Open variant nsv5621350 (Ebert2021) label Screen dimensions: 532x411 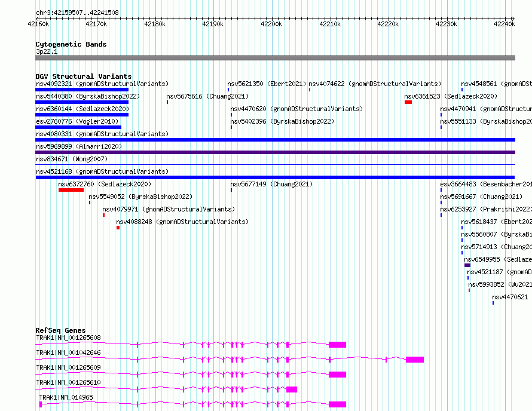point(267,84)
